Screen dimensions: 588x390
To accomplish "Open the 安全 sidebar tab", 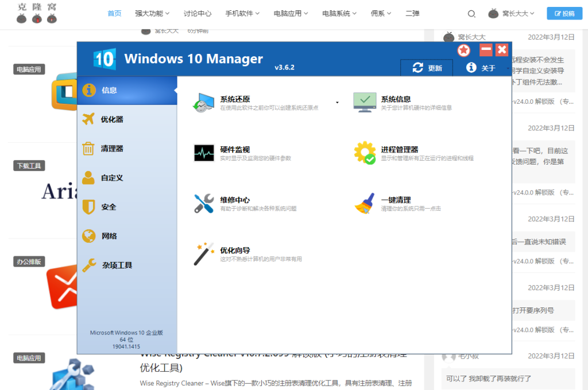I will point(127,207).
